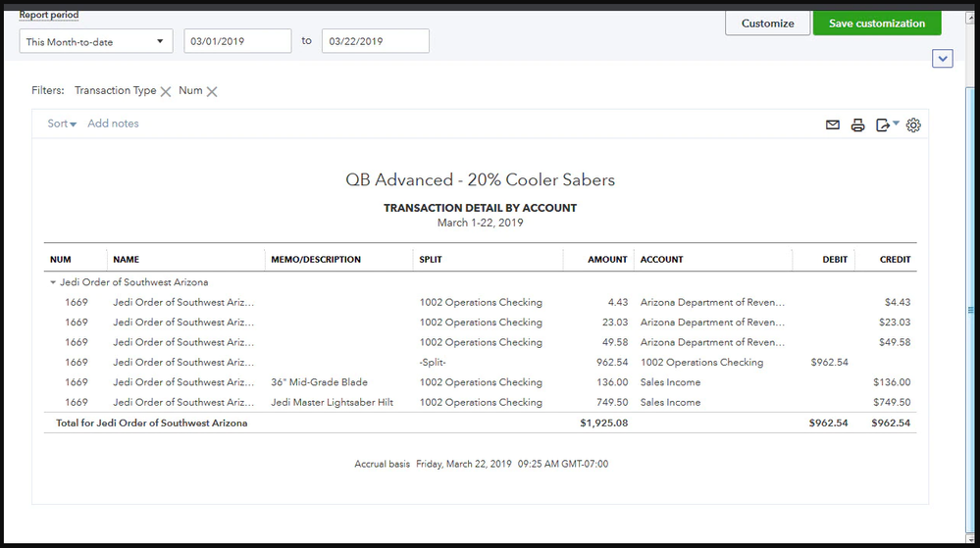This screenshot has width=980, height=548.
Task: Remove the Num filter
Action: click(x=212, y=91)
